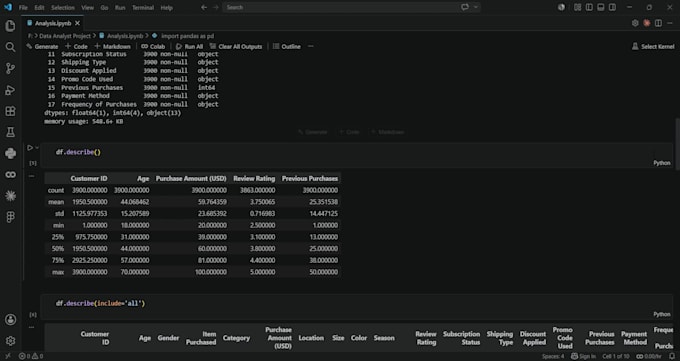Screen dimensions: 680x361
Task: Click the round icon before layout controls
Action: point(562,7)
